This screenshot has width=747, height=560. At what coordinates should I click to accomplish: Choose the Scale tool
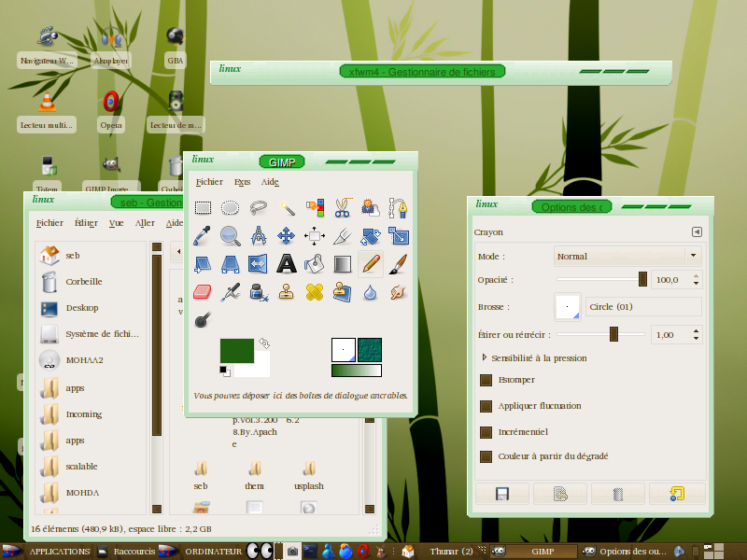click(398, 236)
